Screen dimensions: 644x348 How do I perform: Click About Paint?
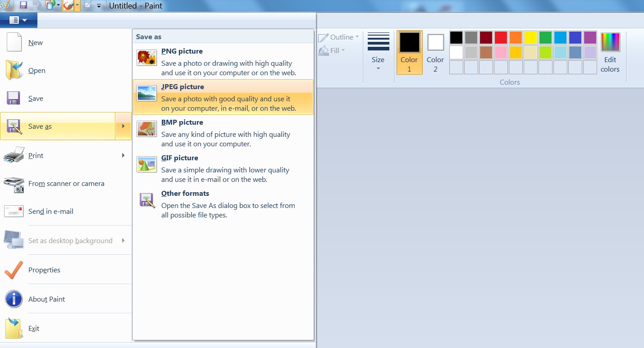click(46, 299)
